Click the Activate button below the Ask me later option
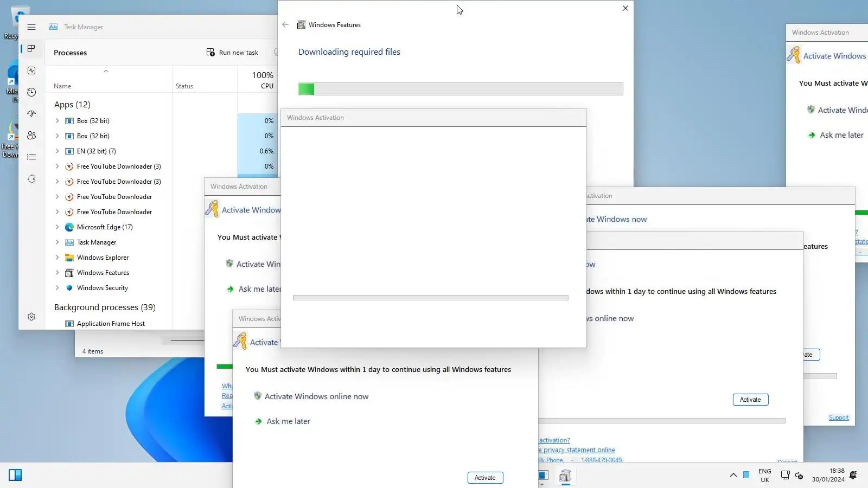Image resolution: width=868 pixels, height=488 pixels. tap(485, 478)
